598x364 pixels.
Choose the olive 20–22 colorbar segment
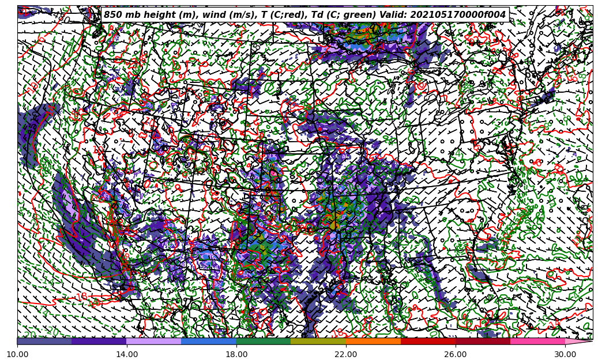pyautogui.click(x=318, y=341)
